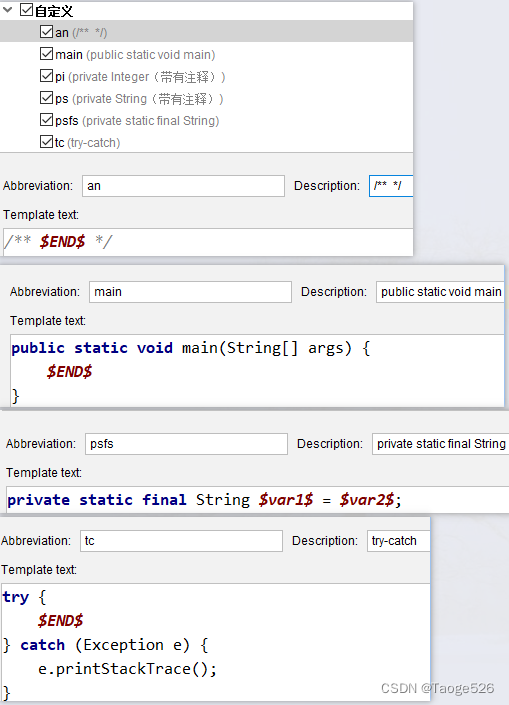The width and height of the screenshot is (509, 705).
Task: Toggle the 'pi' private Integer checkbox
Action: coord(46,76)
